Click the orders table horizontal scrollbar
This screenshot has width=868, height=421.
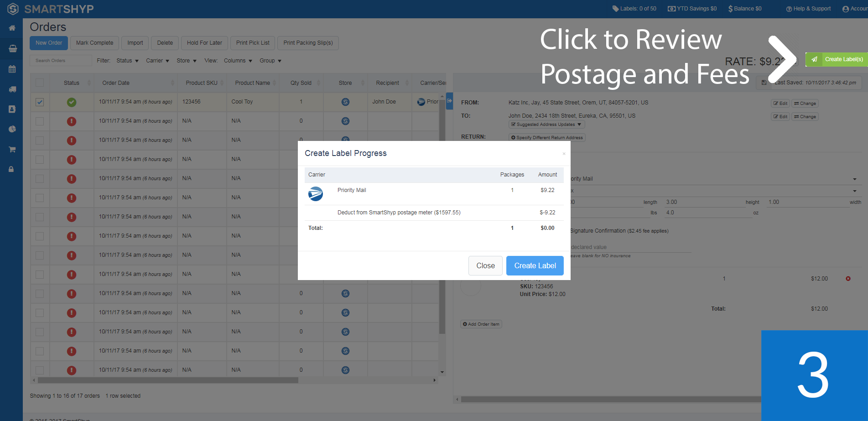[168, 380]
